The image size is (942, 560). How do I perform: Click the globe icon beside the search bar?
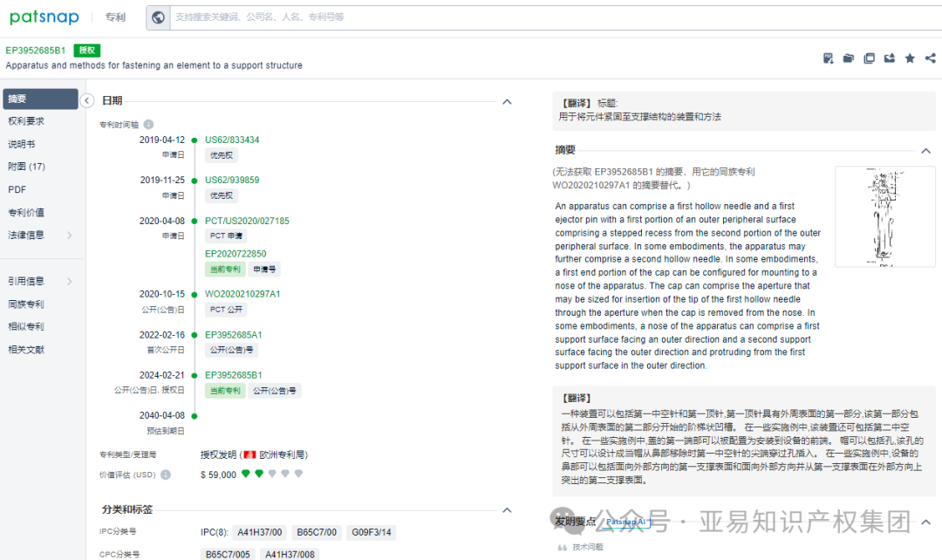coord(158,17)
